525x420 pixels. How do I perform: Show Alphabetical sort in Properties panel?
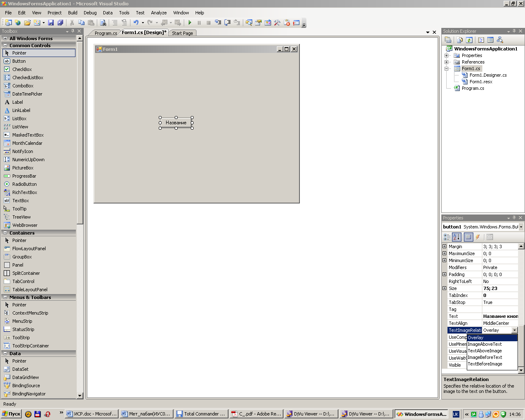[457, 237]
